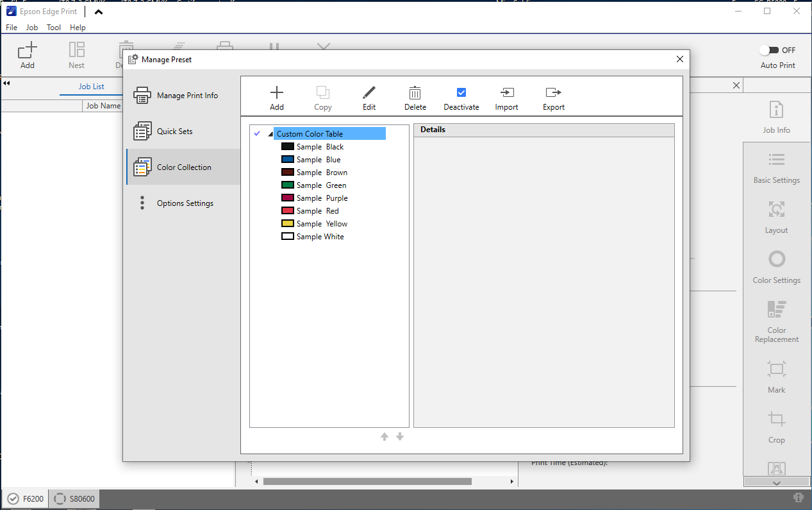Click the Sample White color swatch
The width and height of the screenshot is (812, 510).
288,237
